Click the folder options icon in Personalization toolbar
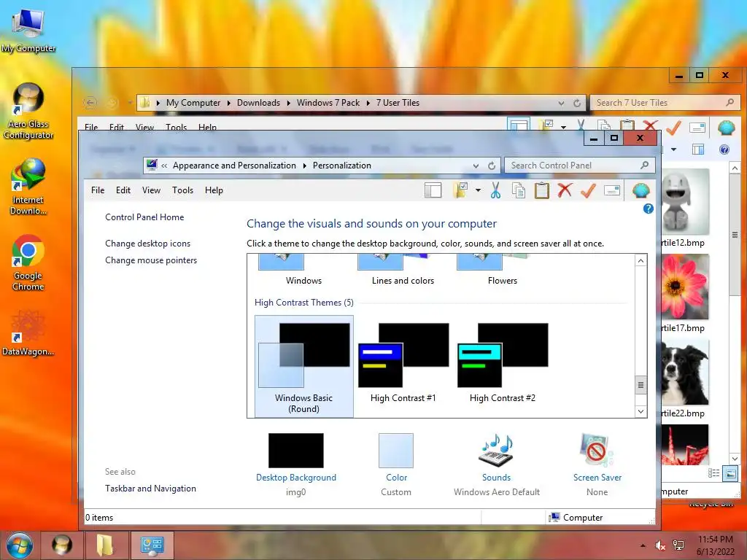747x560 pixels. pos(460,190)
